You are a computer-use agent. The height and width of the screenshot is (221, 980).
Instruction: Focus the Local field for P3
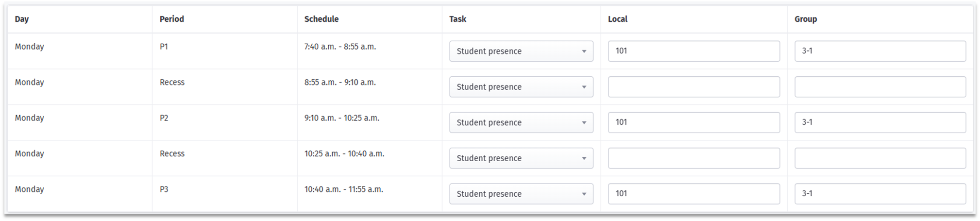click(693, 194)
